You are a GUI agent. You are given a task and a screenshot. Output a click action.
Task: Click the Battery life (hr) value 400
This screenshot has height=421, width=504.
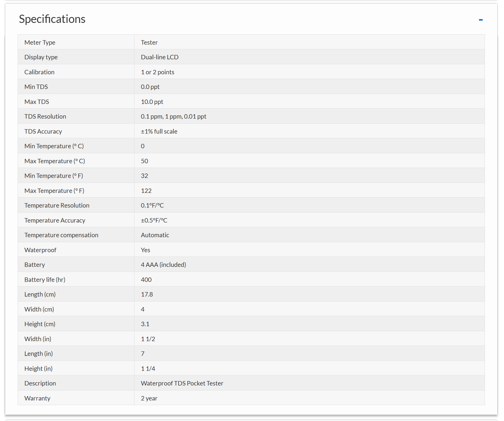click(x=146, y=279)
